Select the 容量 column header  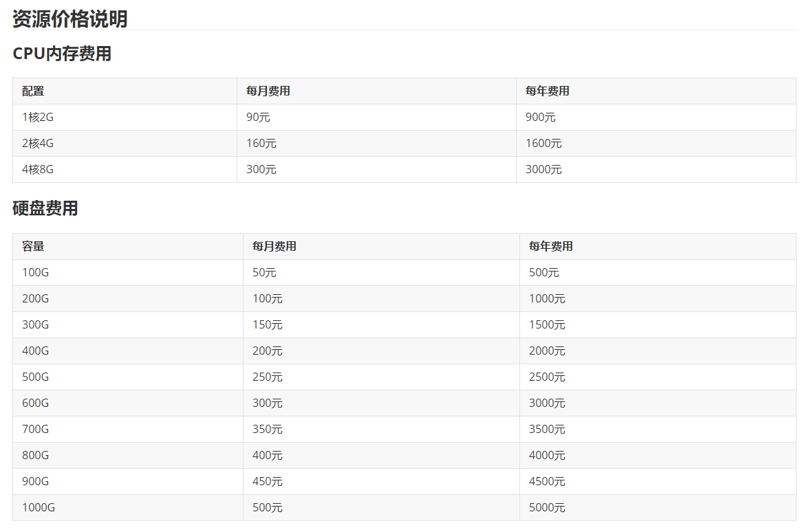33,247
